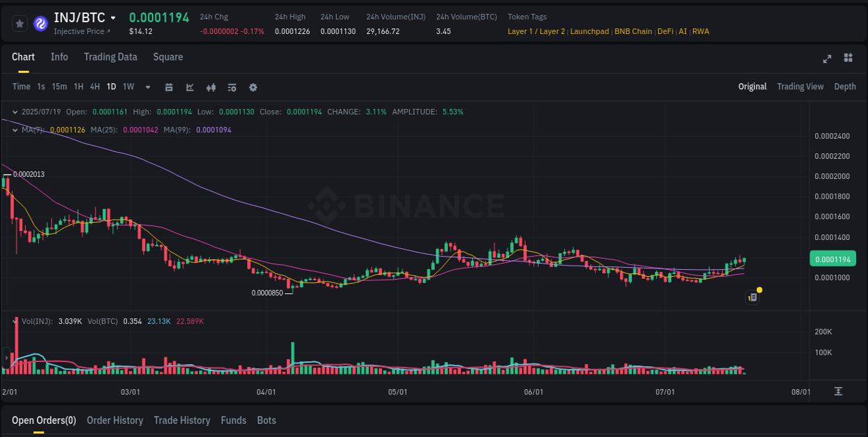Image resolution: width=868 pixels, height=437 pixels.
Task: Open chart settings with the gear icon
Action: [x=253, y=87]
